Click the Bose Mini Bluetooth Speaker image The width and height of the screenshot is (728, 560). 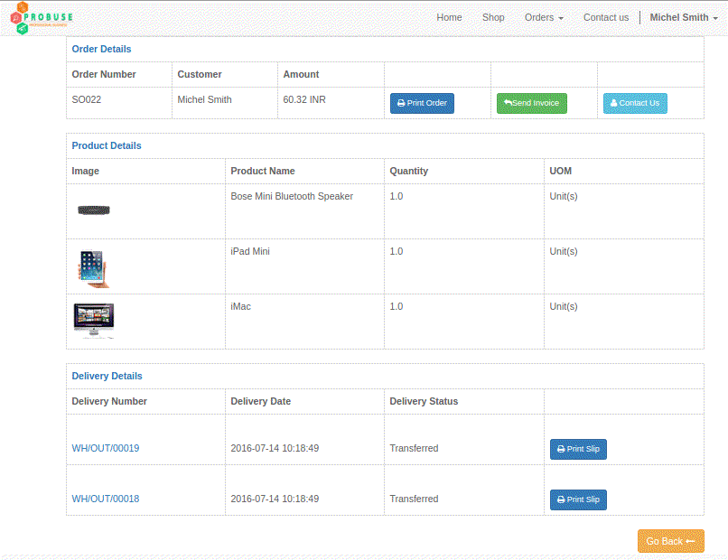[93, 210]
